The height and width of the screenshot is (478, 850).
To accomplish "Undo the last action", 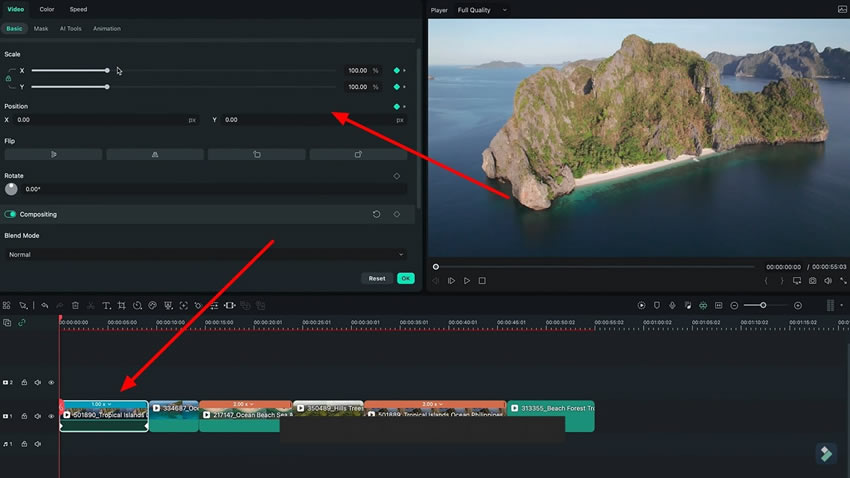I will pyautogui.click(x=44, y=306).
